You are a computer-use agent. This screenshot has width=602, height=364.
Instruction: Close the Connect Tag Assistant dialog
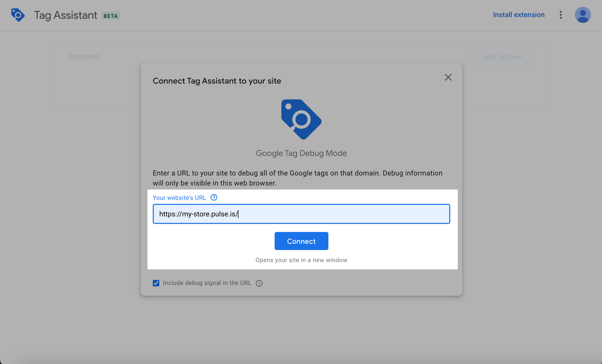(448, 77)
